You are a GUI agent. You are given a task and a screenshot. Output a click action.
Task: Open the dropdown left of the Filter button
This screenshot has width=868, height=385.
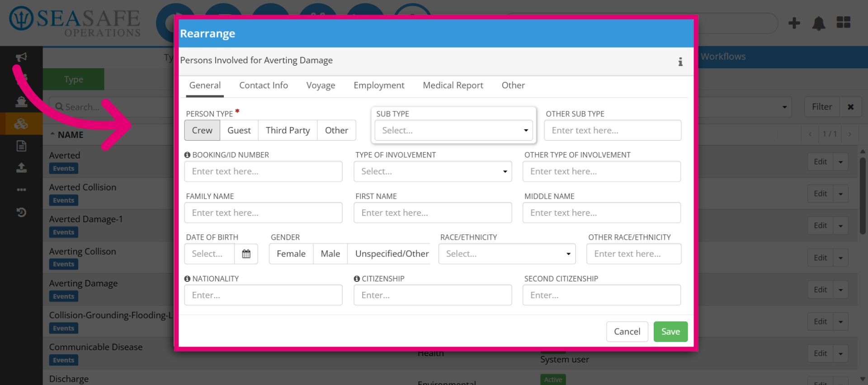point(784,107)
